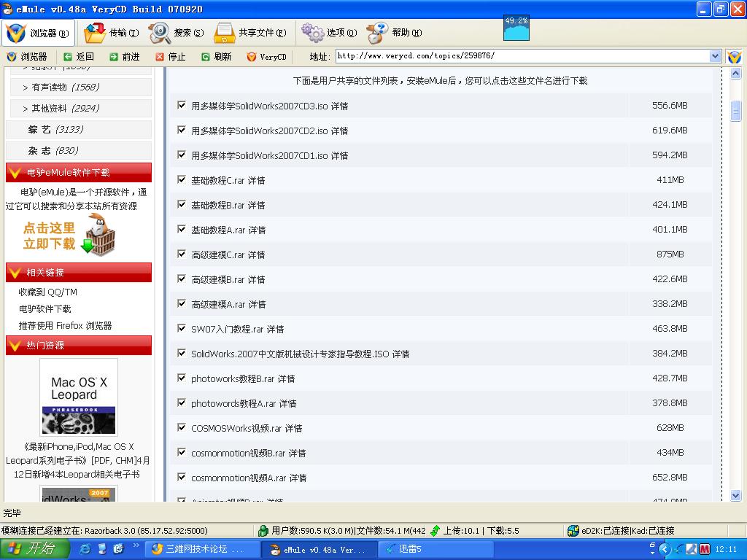This screenshot has width=747, height=560.
Task: Click the 电驴软件下载 link
Action: [x=44, y=308]
